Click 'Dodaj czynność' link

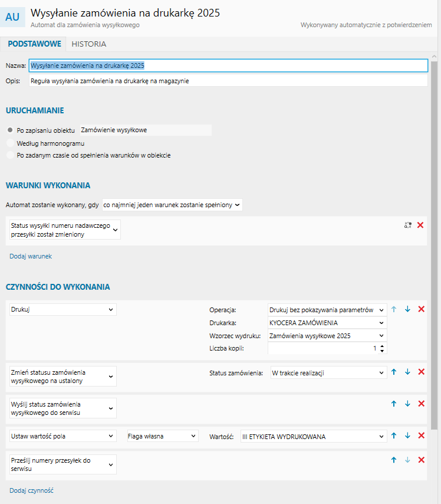point(31,490)
